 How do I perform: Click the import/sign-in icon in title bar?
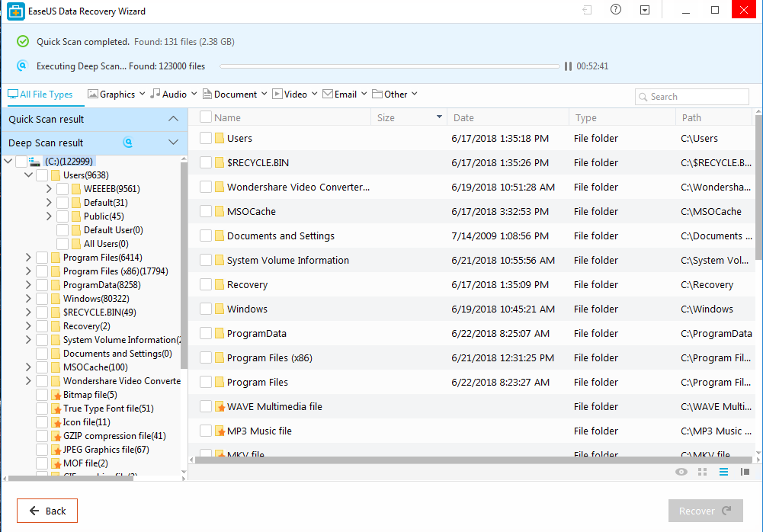(588, 10)
